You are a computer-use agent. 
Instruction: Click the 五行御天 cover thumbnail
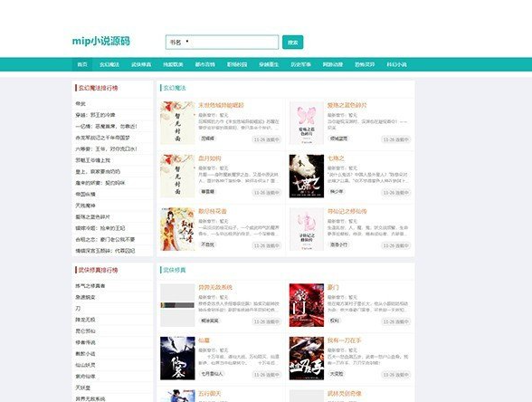click(x=177, y=396)
